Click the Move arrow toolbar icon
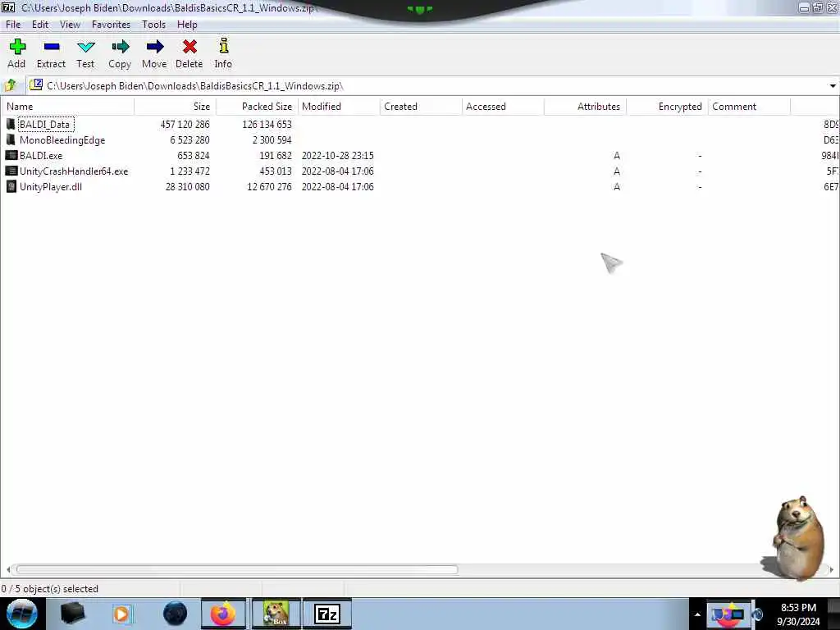Viewport: 840px width, 630px height. point(155,47)
